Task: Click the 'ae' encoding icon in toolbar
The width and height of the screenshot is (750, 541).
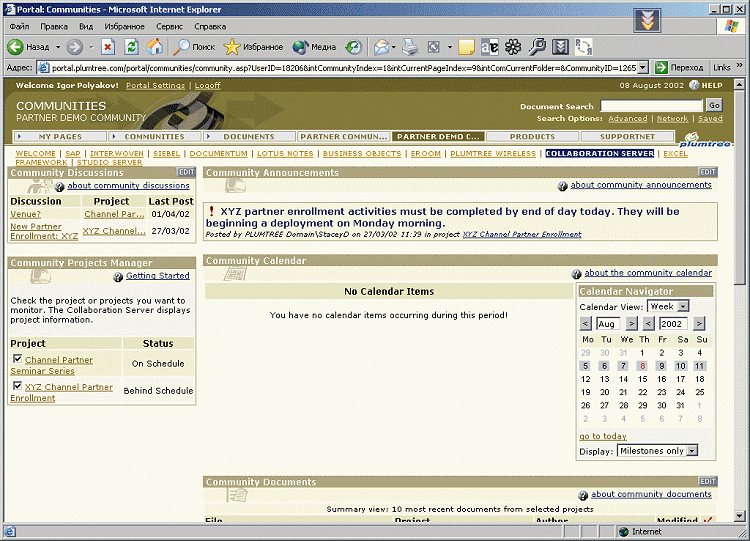Action: pyautogui.click(x=489, y=47)
